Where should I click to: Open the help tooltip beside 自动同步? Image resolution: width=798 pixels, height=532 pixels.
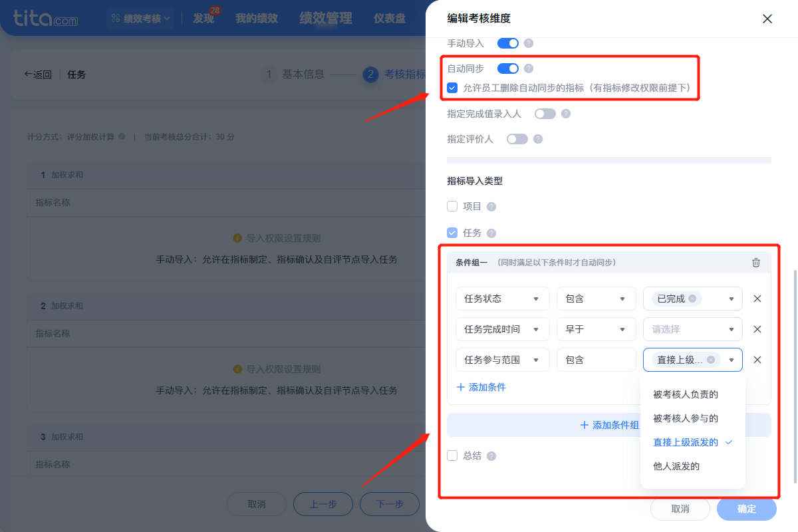click(529, 68)
